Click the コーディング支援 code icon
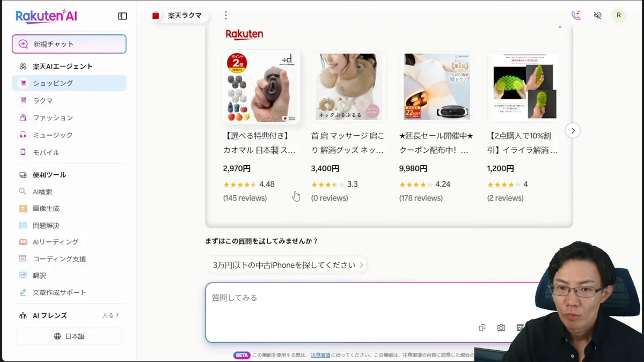Viewport: 644px width, 362px height. (x=23, y=258)
